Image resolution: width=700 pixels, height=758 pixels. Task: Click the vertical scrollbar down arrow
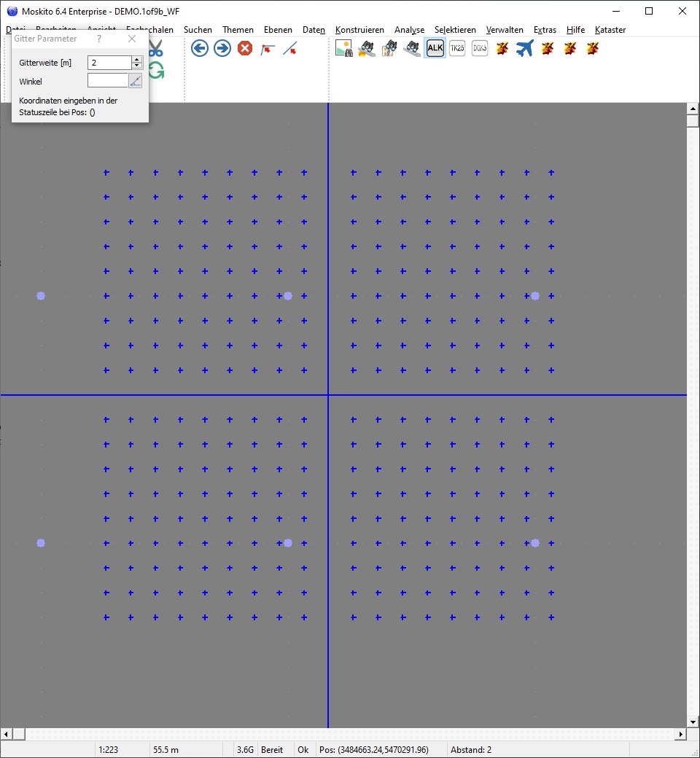click(x=693, y=722)
